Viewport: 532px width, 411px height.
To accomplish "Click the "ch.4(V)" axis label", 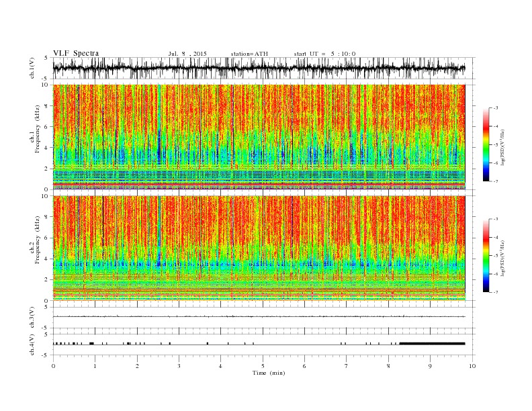I will coord(32,345).
